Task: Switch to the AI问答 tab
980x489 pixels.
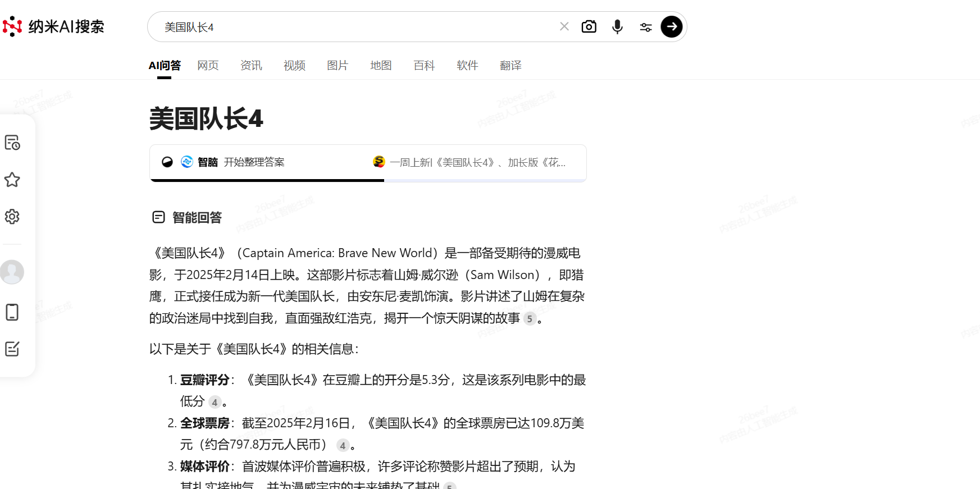Action: pyautogui.click(x=165, y=66)
